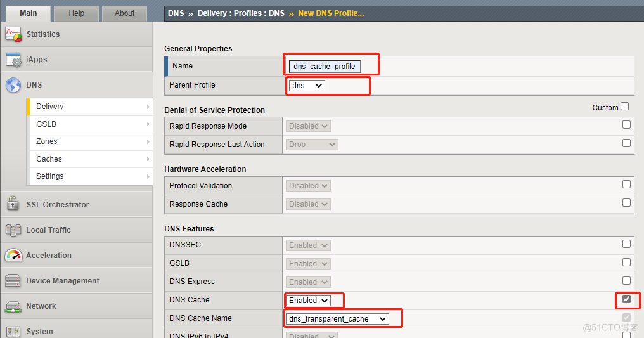Open the DNS Cache Enabled dropdown
Viewport: 644px width, 338px height.
coord(308,300)
